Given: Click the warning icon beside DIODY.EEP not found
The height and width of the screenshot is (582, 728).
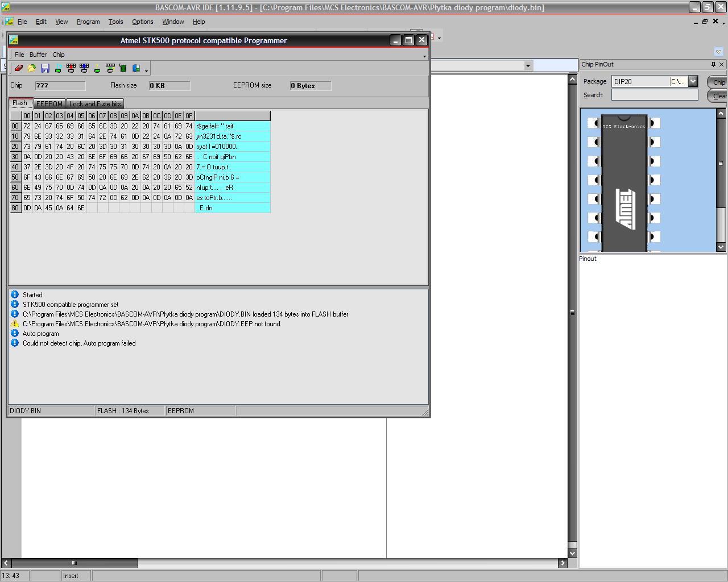Looking at the screenshot, I should click(x=15, y=324).
